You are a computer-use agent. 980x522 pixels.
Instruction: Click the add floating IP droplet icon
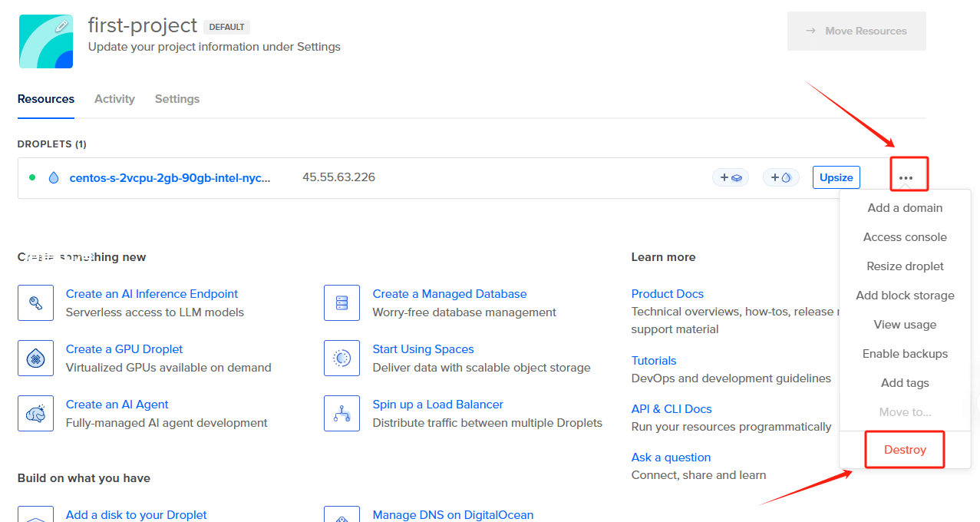click(x=780, y=177)
